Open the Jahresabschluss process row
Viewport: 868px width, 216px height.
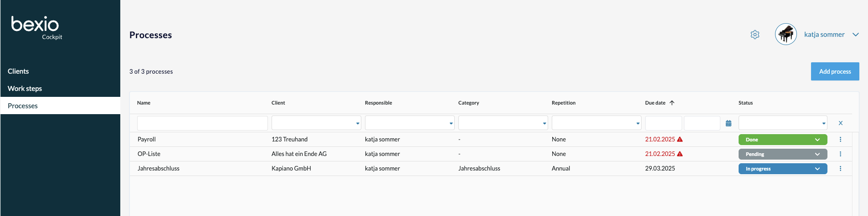[159, 169]
